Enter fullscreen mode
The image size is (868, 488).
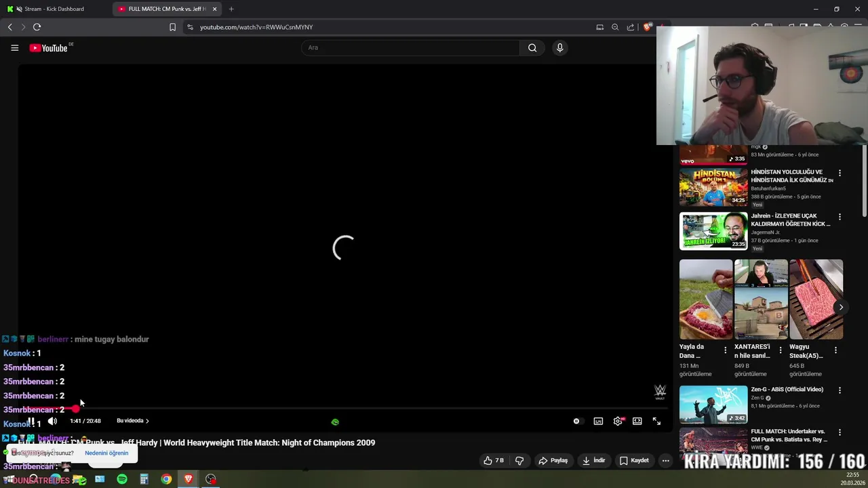(x=656, y=421)
